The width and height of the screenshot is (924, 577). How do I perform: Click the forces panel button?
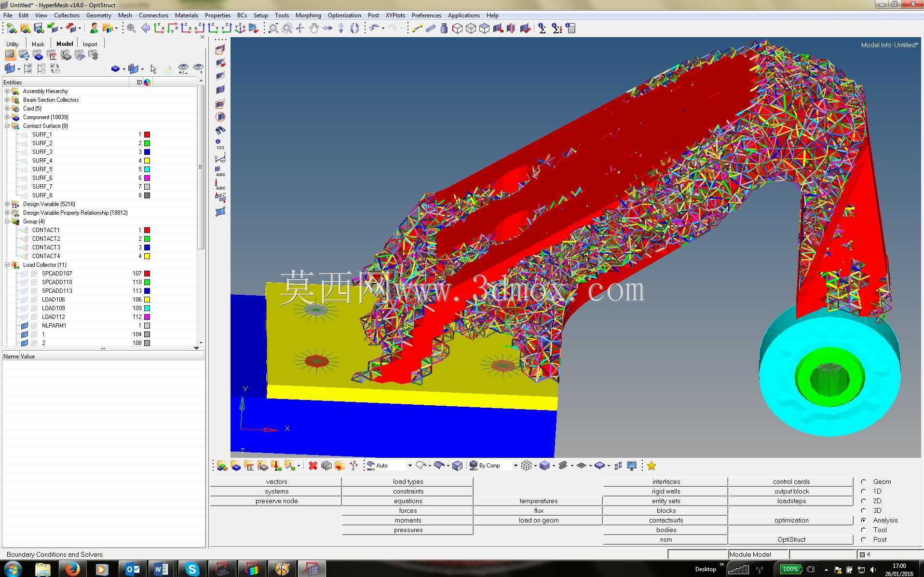pyautogui.click(x=408, y=510)
